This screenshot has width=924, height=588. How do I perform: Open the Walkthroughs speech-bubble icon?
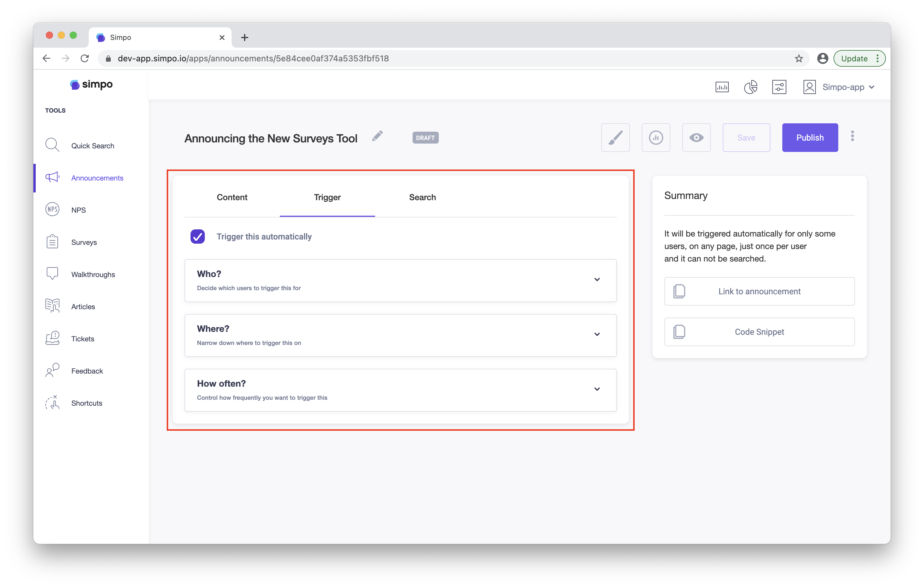click(52, 273)
